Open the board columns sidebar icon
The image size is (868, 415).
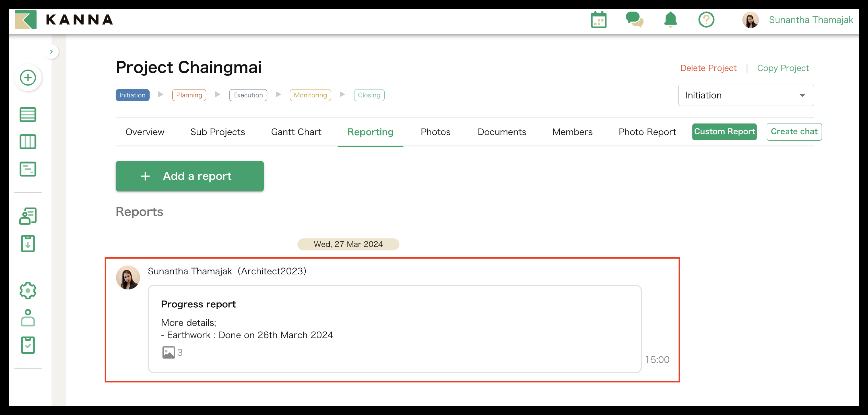(x=28, y=142)
